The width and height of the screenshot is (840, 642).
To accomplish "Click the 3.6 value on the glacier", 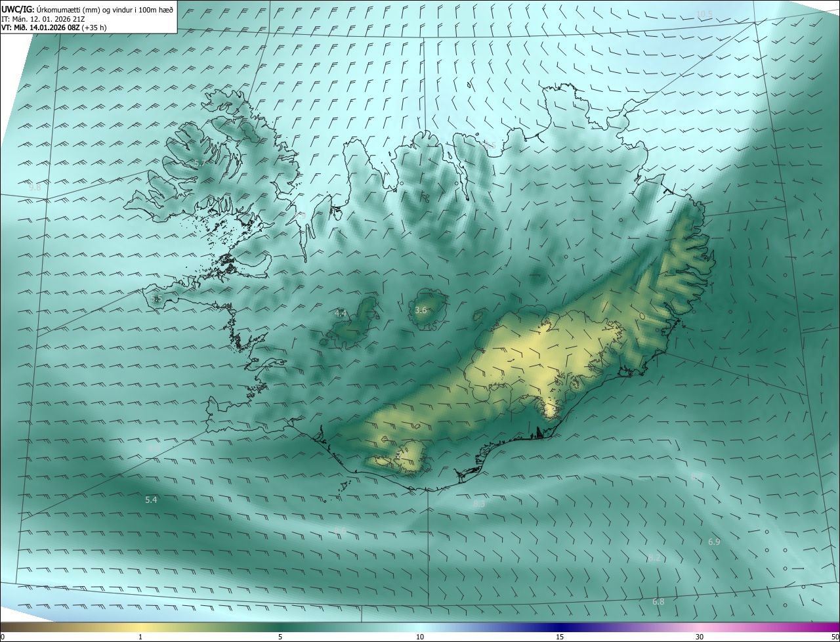I will (x=421, y=310).
